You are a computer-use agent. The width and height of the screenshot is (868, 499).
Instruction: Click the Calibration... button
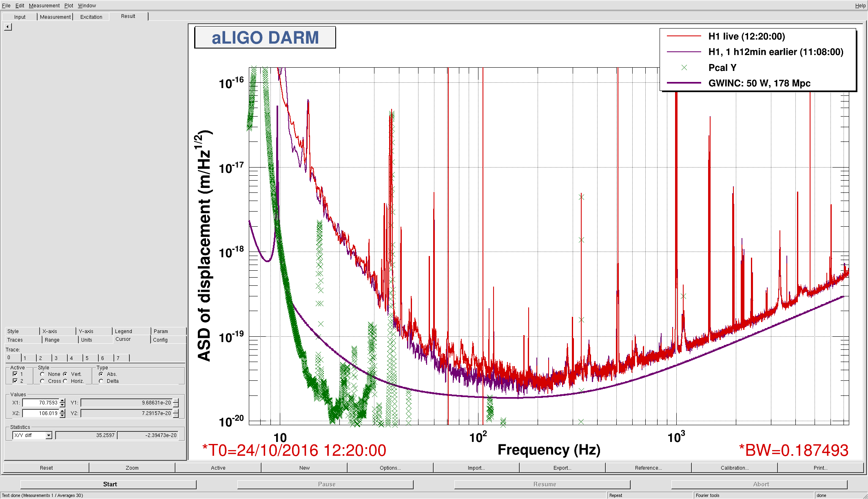(735, 468)
